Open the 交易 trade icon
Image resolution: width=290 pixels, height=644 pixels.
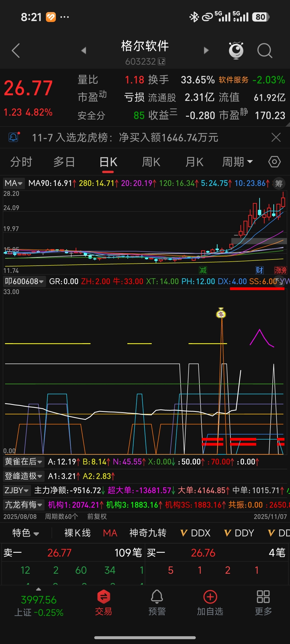click(104, 603)
